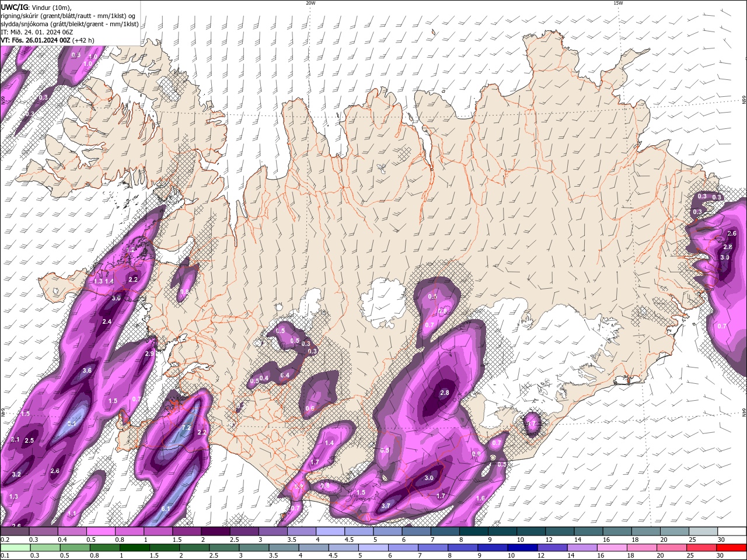Click the 15W longitude label

pos(618,3)
